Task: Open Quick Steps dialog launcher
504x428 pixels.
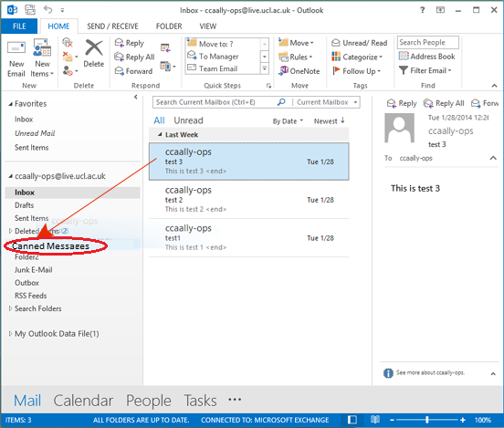Action: 268,86
